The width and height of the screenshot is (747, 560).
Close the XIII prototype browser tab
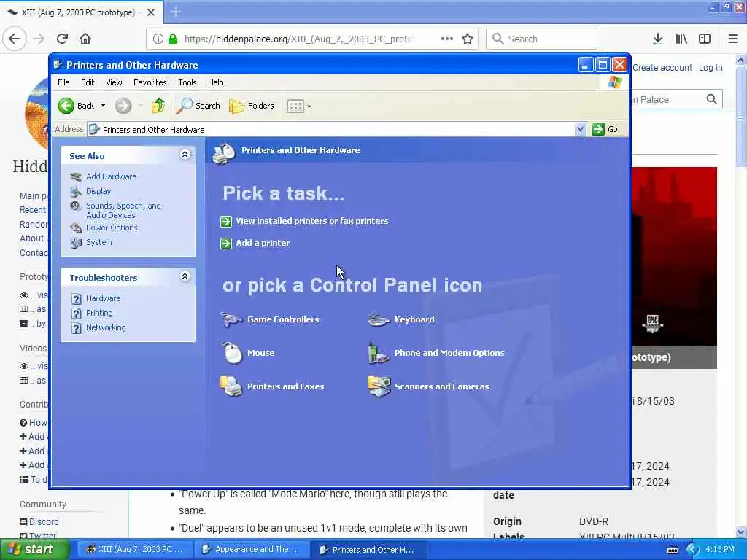[150, 12]
